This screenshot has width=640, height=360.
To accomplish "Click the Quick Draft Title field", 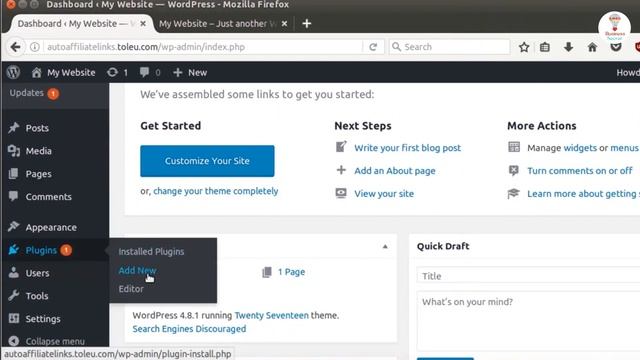I will pos(529,276).
